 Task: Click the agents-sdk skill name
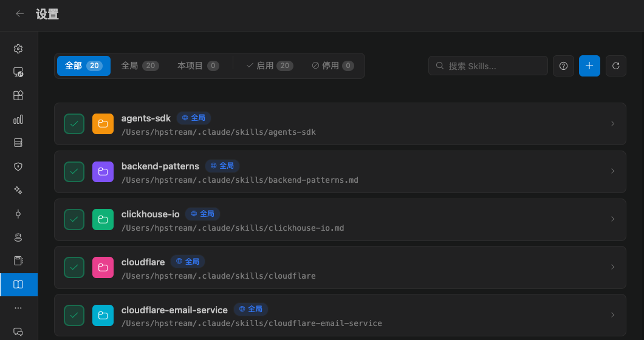click(146, 118)
